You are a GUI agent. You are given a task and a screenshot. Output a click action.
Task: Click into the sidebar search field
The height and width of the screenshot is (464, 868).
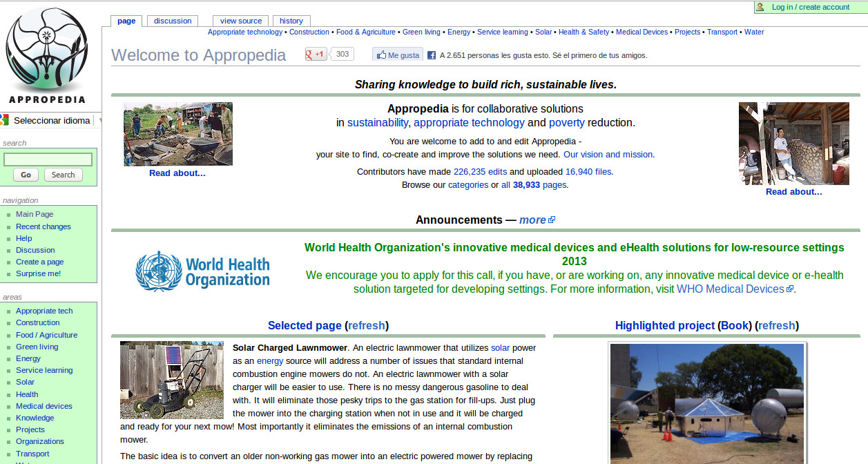(x=48, y=159)
